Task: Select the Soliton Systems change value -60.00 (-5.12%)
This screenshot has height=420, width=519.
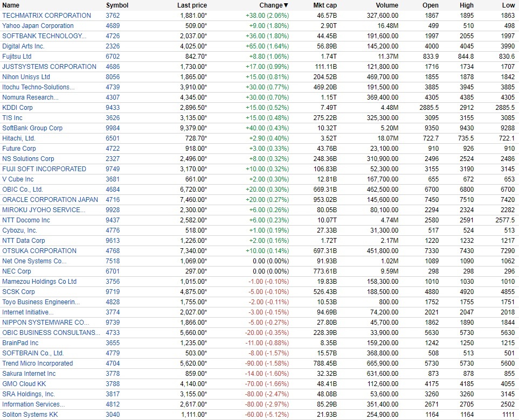Action: click(267, 415)
